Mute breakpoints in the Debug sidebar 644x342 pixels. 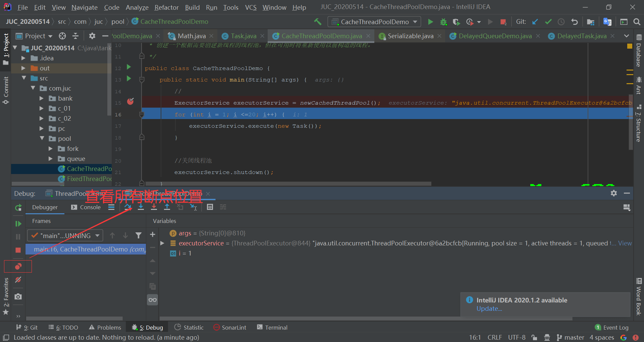click(18, 280)
